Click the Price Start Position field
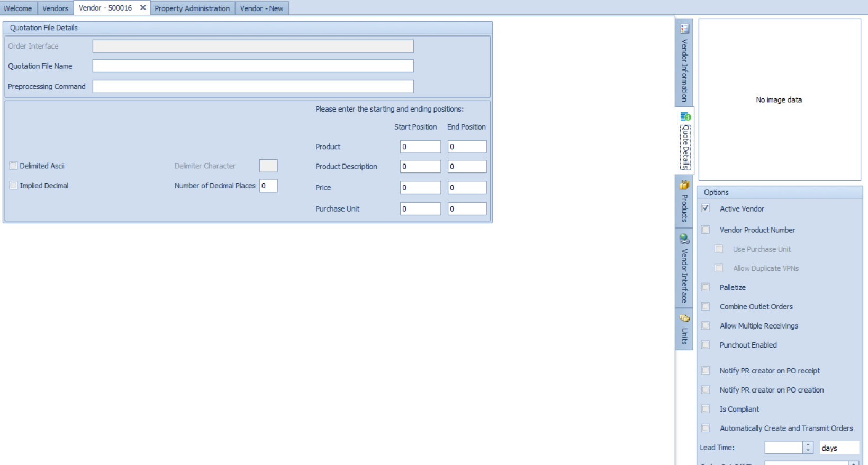 pyautogui.click(x=420, y=188)
